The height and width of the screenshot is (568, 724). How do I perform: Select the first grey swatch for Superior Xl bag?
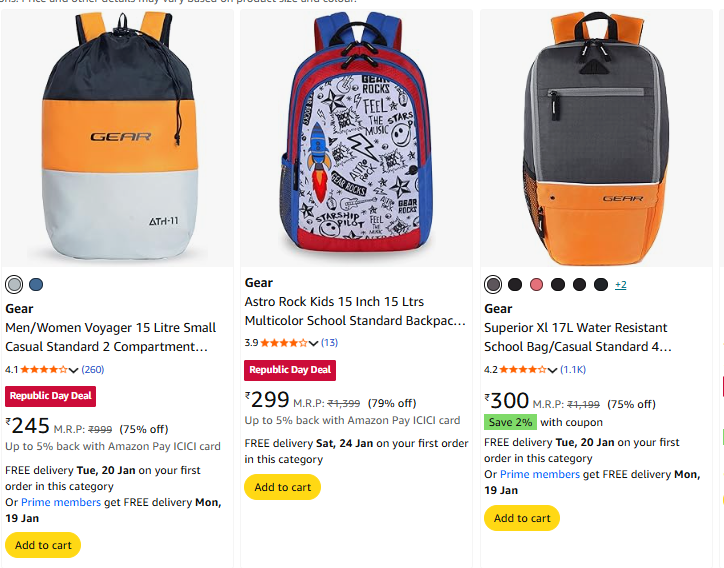coord(493,284)
